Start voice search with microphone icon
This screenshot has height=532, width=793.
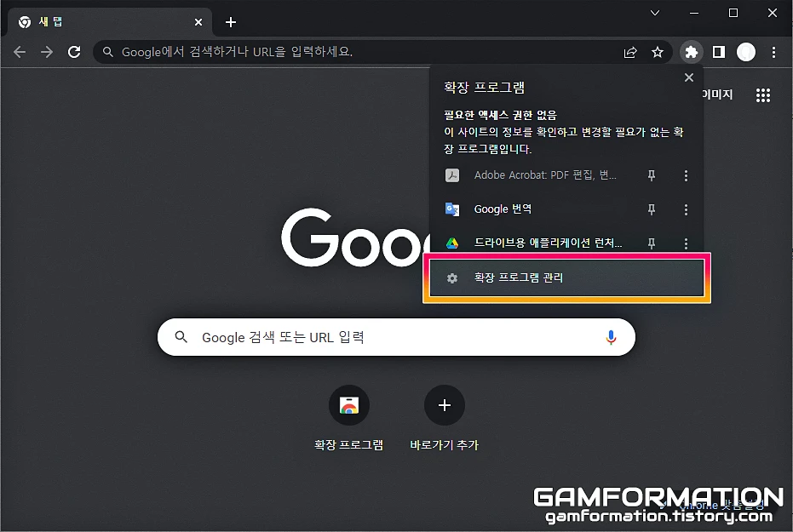(x=611, y=337)
